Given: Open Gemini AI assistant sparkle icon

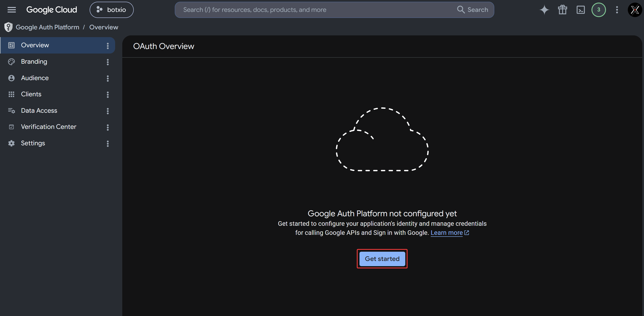Looking at the screenshot, I should click(x=544, y=10).
